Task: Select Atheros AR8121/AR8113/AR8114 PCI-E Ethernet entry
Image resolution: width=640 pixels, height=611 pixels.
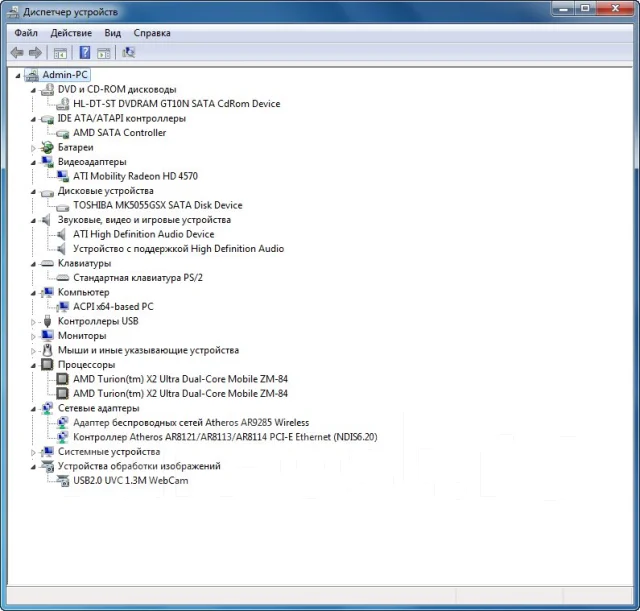Action: (225, 437)
